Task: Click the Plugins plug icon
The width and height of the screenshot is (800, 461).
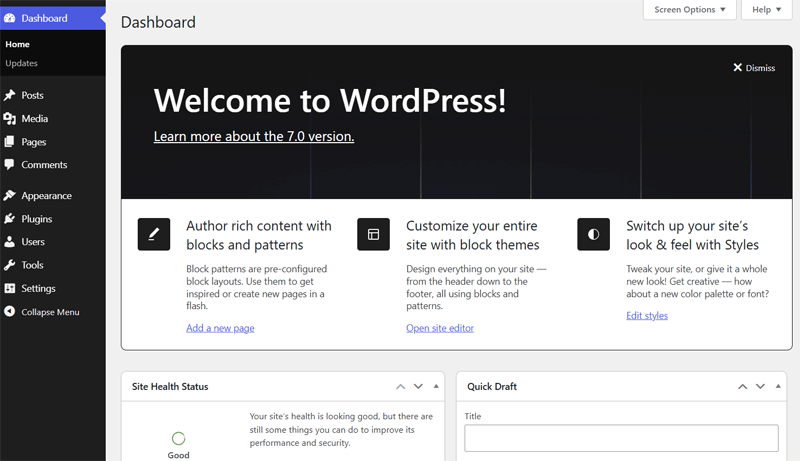Action: [x=10, y=219]
